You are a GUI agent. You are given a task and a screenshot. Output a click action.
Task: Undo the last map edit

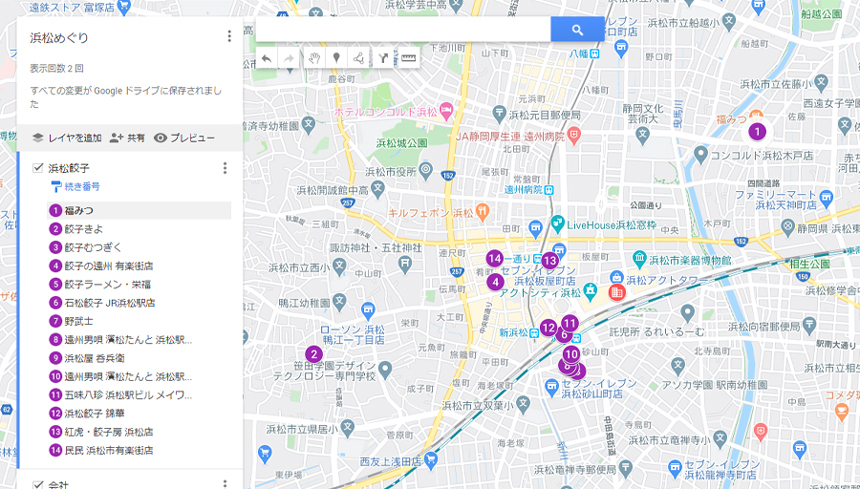pyautogui.click(x=267, y=58)
